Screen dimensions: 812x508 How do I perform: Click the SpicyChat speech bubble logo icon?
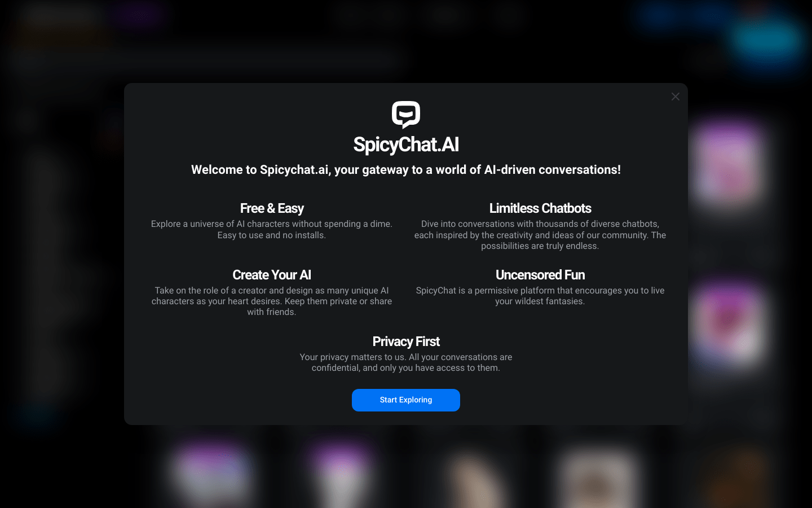click(x=406, y=115)
